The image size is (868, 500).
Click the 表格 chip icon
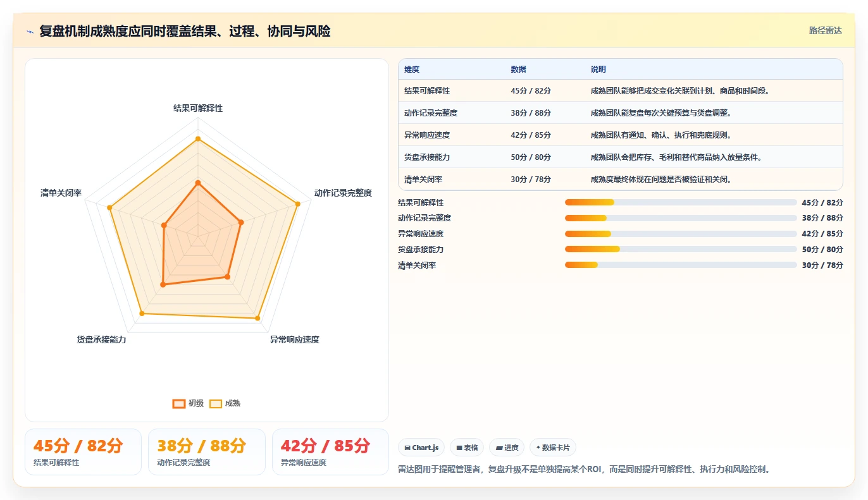(459, 448)
